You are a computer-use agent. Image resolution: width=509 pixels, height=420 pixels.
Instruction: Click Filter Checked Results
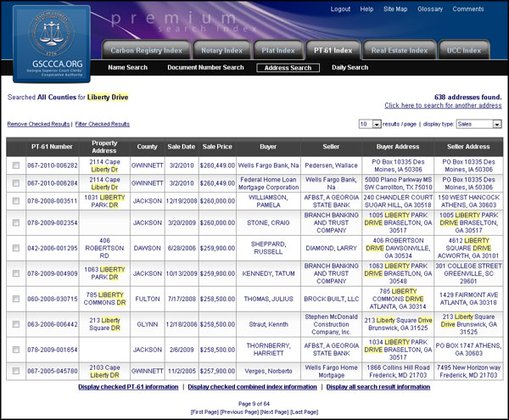click(103, 124)
